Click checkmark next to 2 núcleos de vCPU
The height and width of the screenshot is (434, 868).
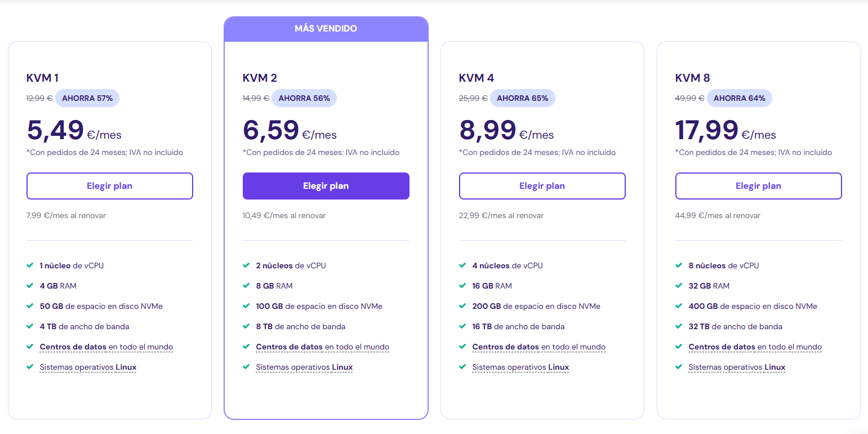246,265
